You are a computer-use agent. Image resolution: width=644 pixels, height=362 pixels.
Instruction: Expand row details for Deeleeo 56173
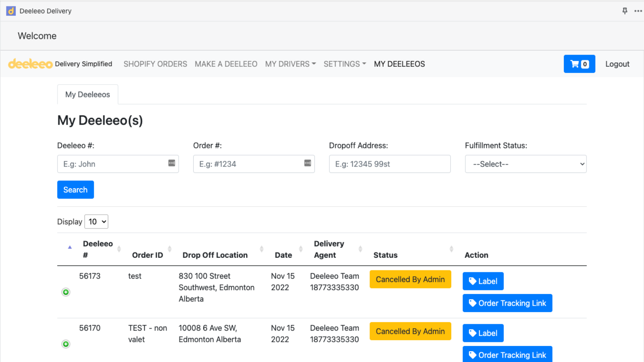click(x=66, y=292)
